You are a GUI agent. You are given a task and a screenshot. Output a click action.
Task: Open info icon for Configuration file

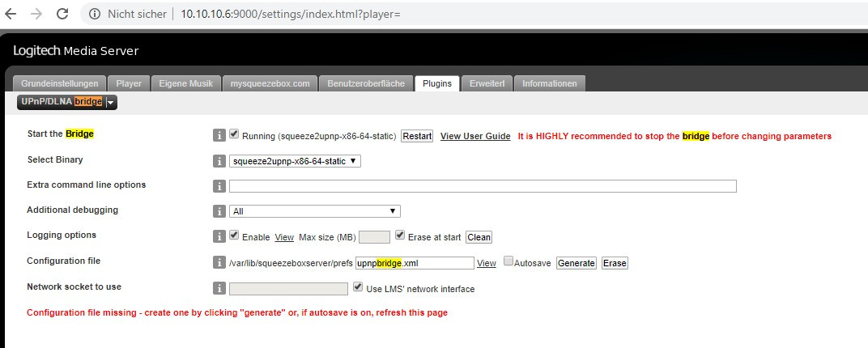(x=219, y=262)
